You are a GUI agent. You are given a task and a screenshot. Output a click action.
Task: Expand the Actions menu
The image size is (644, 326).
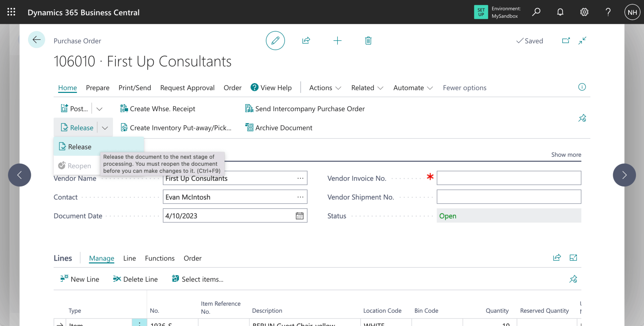pyautogui.click(x=325, y=88)
